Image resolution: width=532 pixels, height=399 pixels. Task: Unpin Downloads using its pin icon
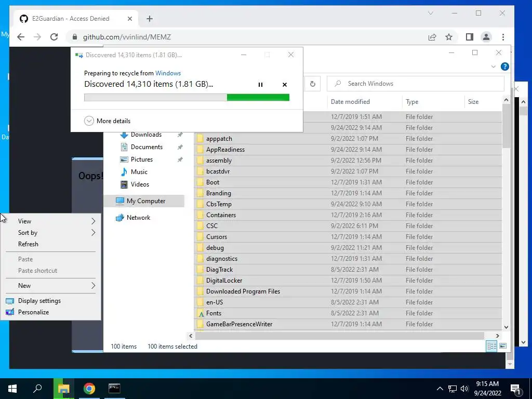point(180,135)
